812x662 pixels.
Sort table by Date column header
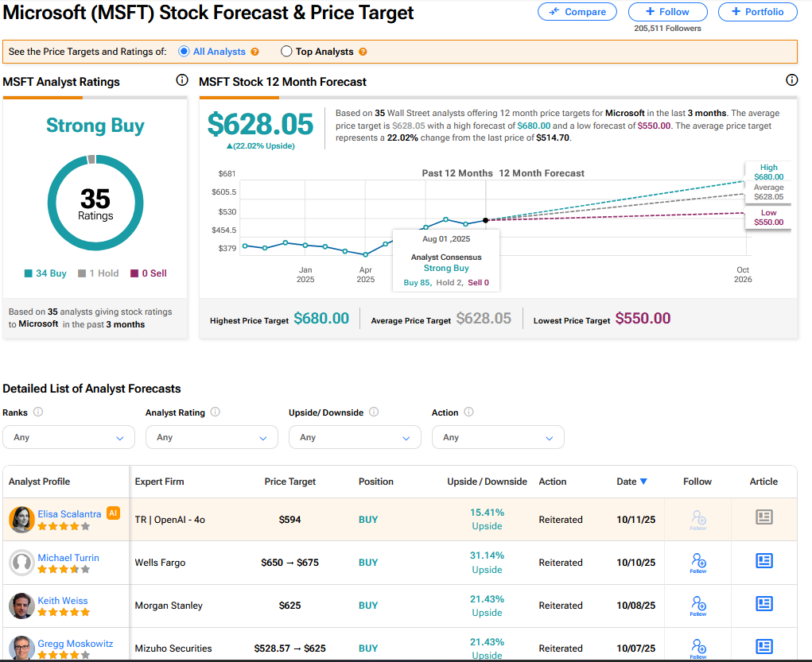(631, 482)
